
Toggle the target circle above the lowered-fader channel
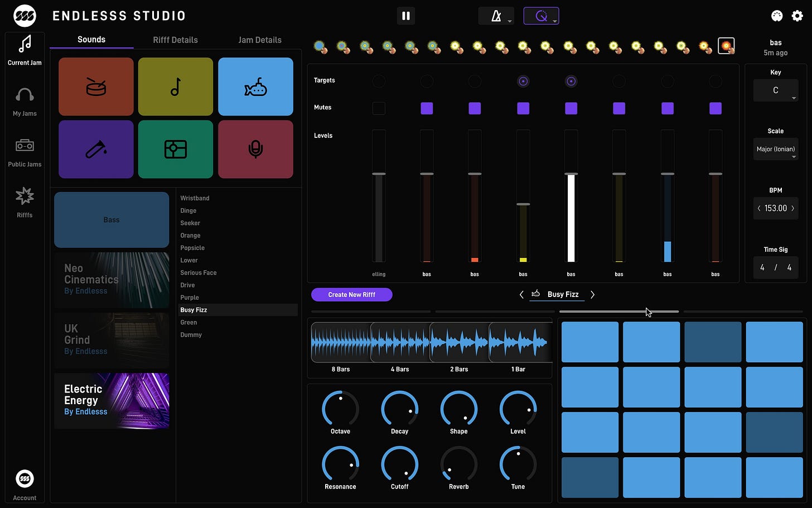click(523, 82)
